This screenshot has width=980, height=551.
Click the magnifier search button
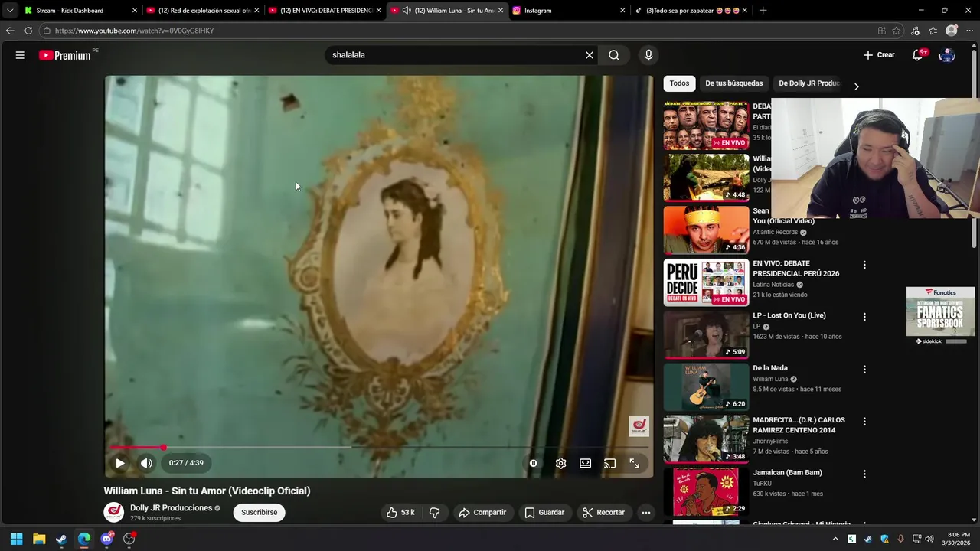(614, 55)
